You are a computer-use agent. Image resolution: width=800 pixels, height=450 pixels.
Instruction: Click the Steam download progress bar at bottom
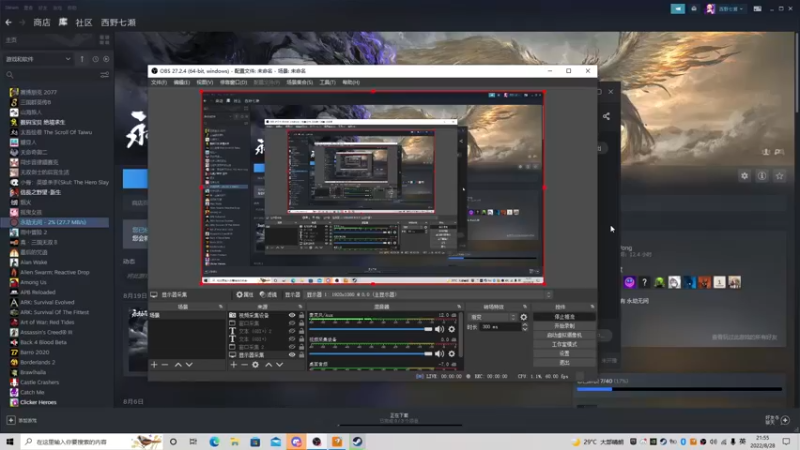point(400,424)
